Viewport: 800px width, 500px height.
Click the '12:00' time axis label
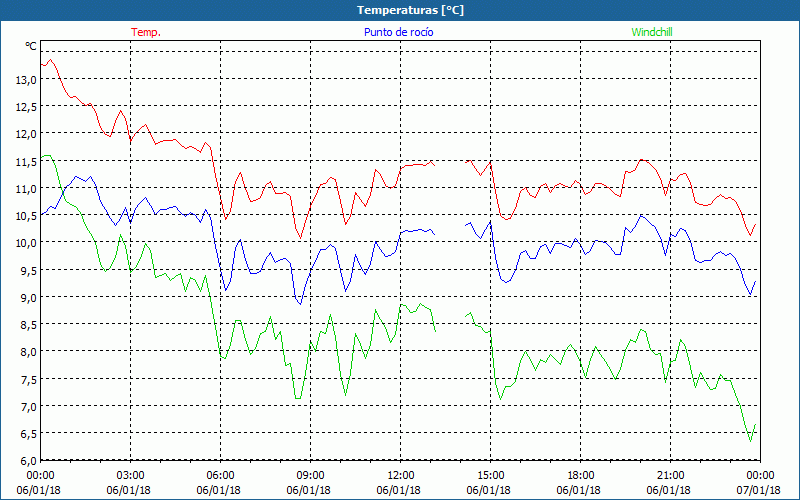tap(401, 476)
